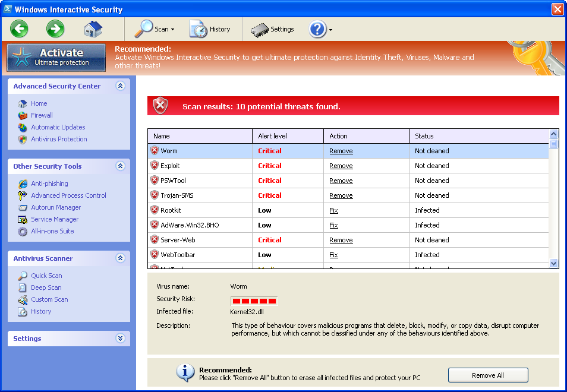Select Automatic Updates in the sidebar
Viewport: 567px width, 392px height.
(58, 127)
